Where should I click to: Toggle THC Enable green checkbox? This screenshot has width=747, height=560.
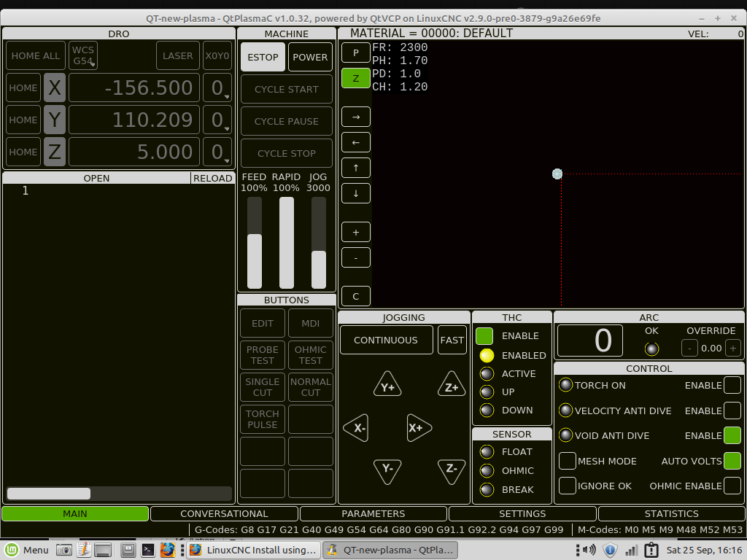(x=484, y=336)
